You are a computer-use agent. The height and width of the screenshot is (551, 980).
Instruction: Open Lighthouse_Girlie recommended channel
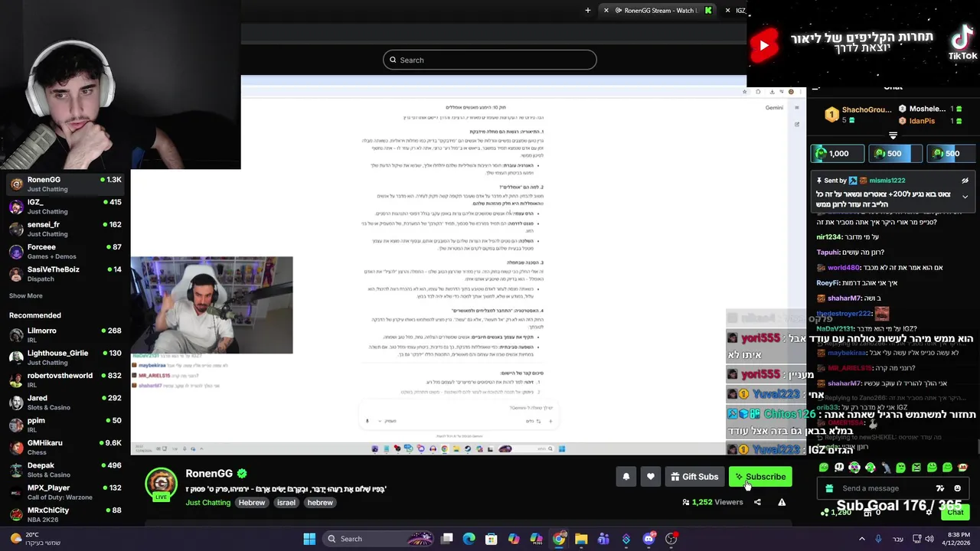[x=65, y=357]
